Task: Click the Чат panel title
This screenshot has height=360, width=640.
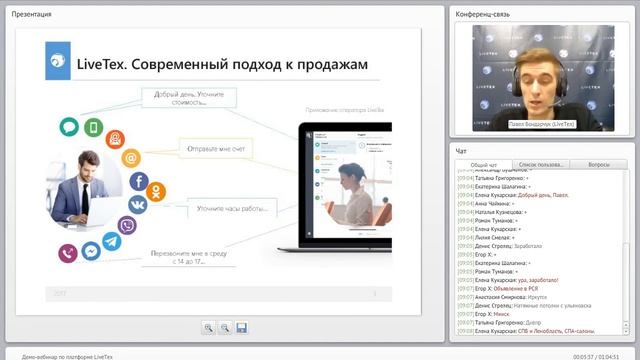Action: [x=461, y=151]
